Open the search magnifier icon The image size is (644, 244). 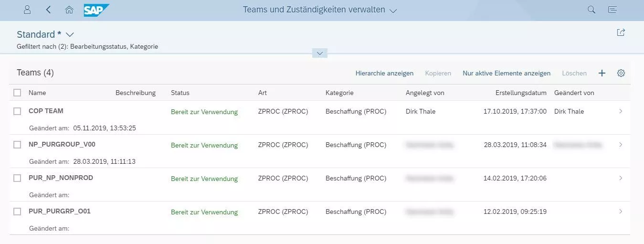[x=591, y=10]
